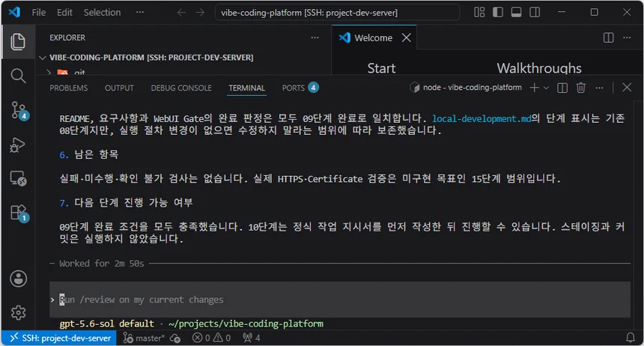The width and height of the screenshot is (644, 346).
Task: Click the VS Code logo icon
Action: click(x=14, y=12)
